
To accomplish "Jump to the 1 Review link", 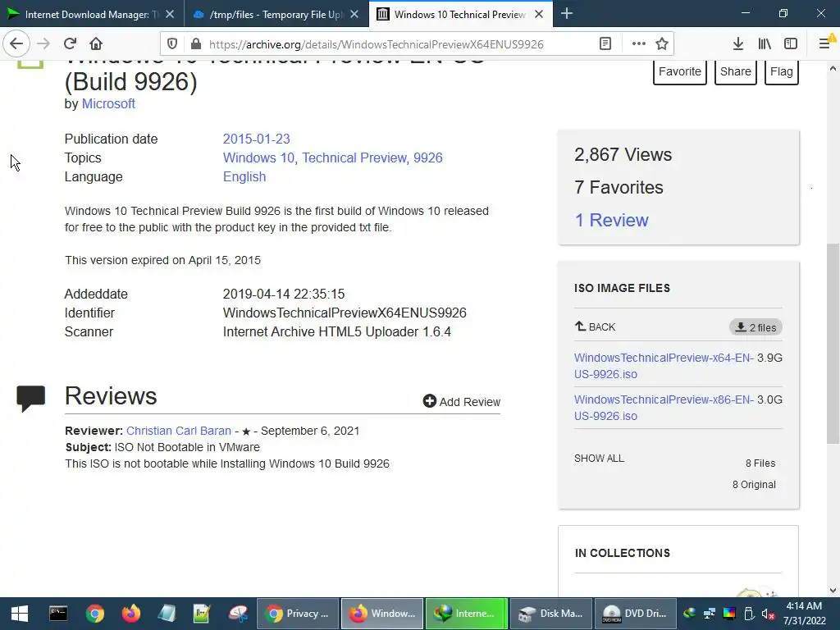I will pyautogui.click(x=611, y=220).
